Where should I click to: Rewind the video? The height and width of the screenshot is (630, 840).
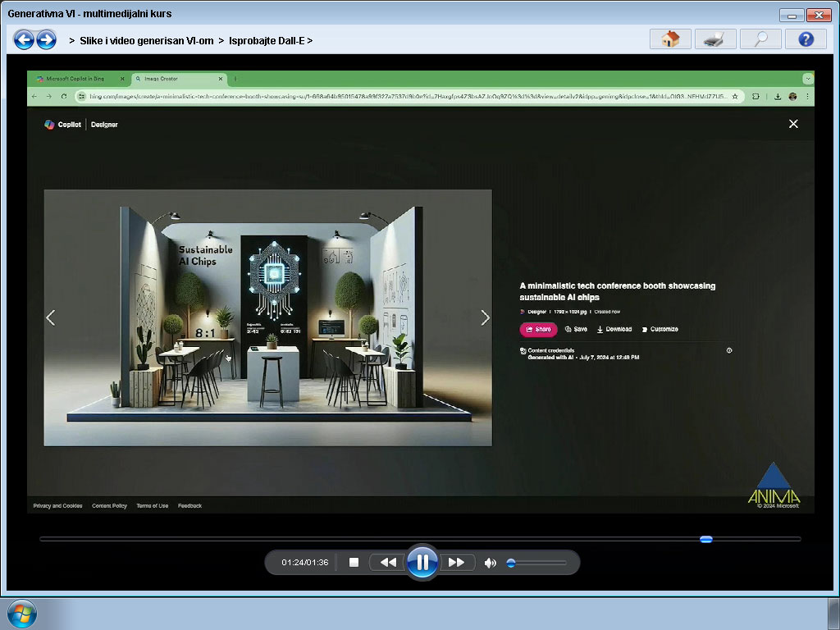point(388,563)
